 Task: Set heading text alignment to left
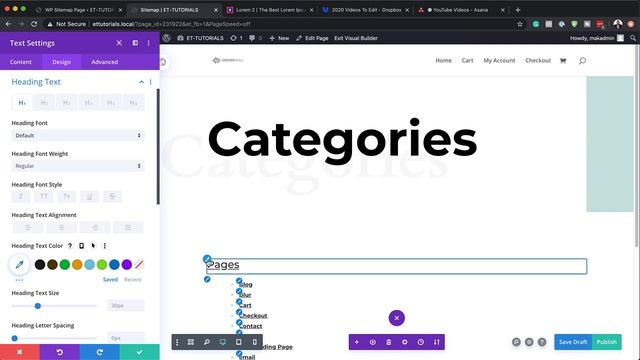(x=28, y=227)
